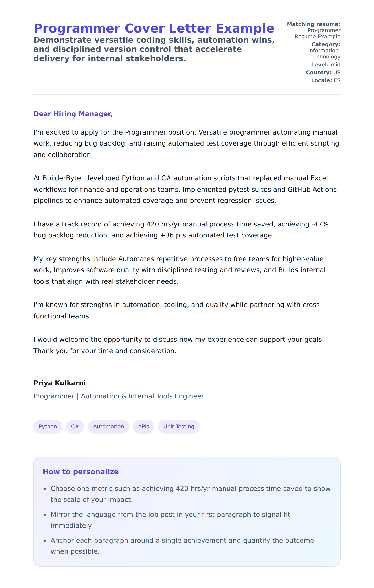
Task: Click the C# skill tag
Action: click(x=75, y=427)
